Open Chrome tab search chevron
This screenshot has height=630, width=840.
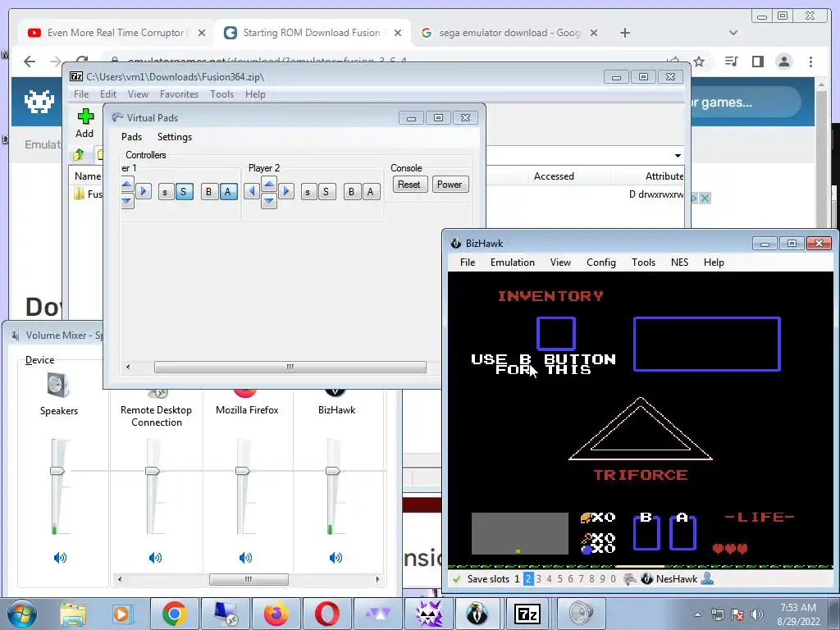pos(733,33)
